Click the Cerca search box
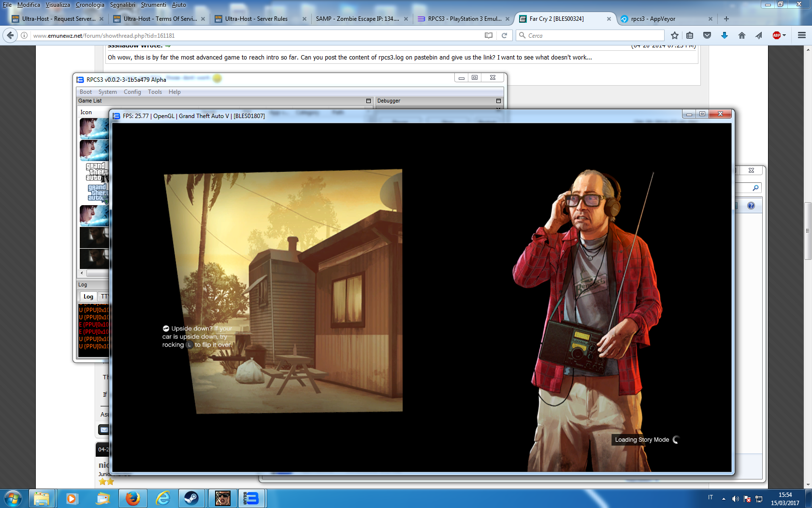The image size is (812, 508). point(590,35)
